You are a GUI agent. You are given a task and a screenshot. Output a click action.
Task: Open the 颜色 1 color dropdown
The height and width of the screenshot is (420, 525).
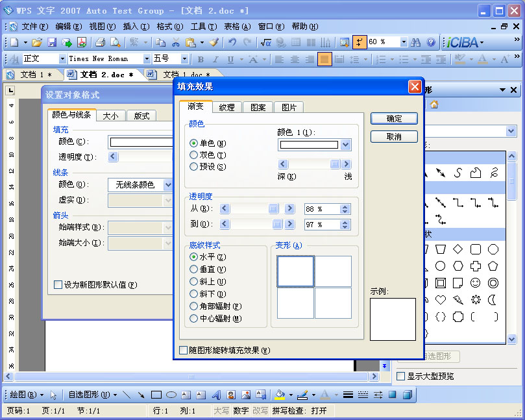pos(345,145)
